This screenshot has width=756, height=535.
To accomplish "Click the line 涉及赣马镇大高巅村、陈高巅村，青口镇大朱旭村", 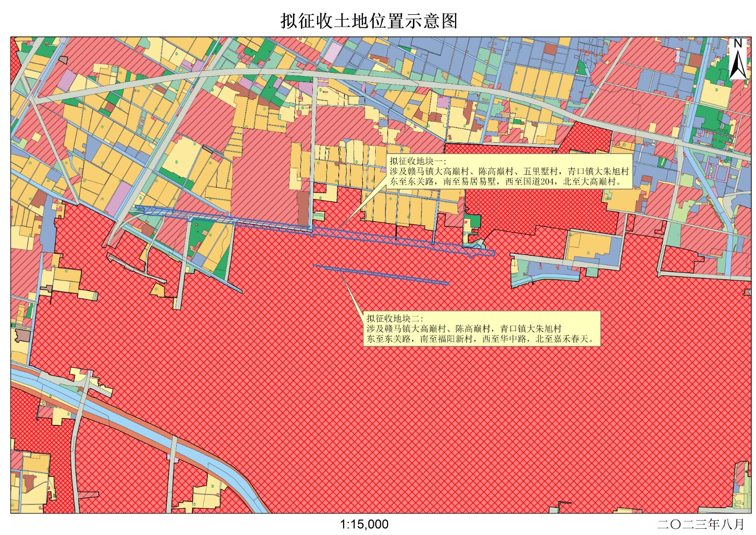I will [464, 328].
